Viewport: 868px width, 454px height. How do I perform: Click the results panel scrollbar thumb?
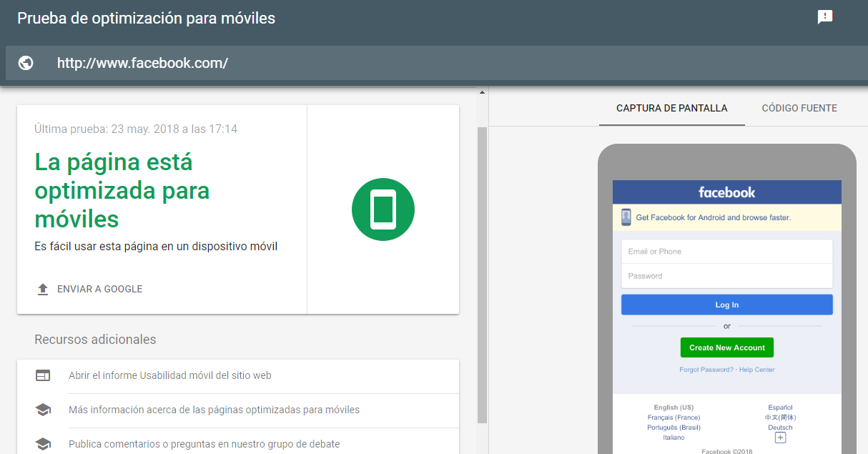[482, 275]
